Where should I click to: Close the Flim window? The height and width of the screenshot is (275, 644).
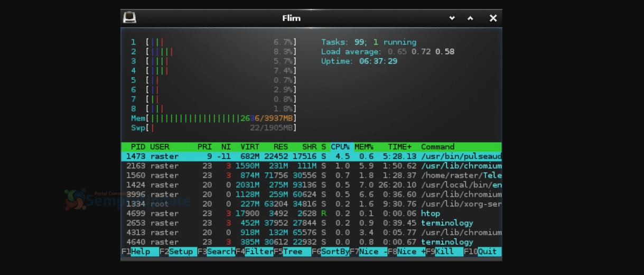coord(493,18)
